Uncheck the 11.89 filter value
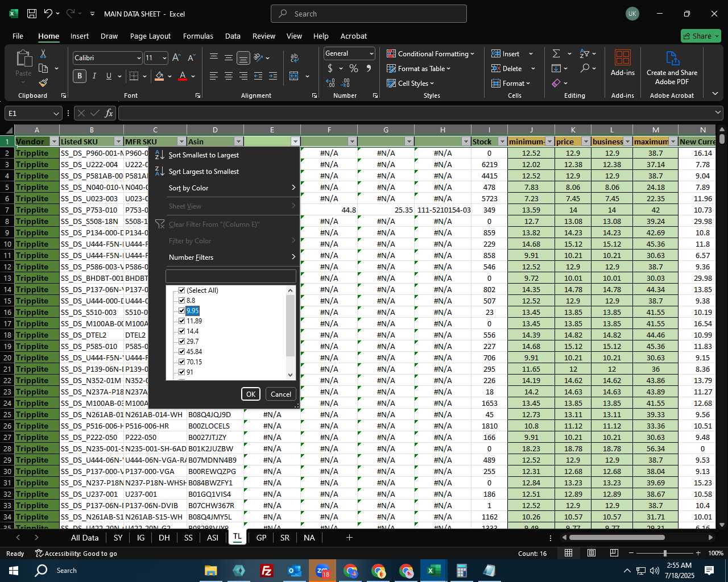Viewport: 728px width, 582px height. 182,321
